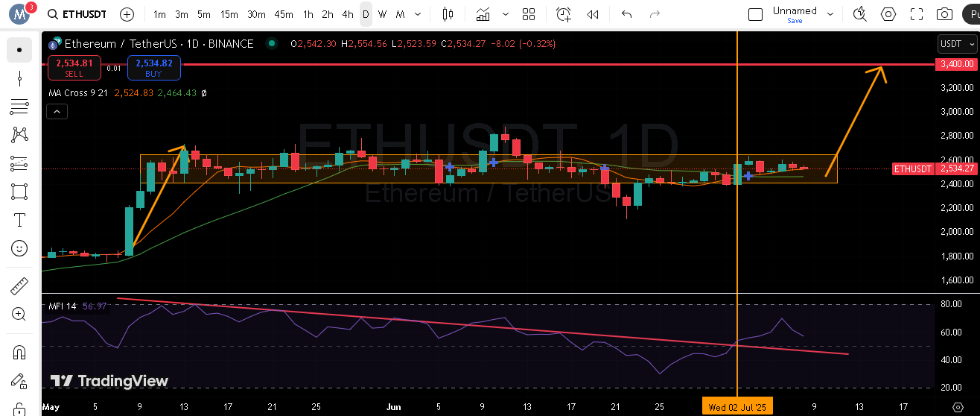This screenshot has width=980, height=416.
Task: Expand the indicators favorites dropdown arrow
Action: (506, 14)
